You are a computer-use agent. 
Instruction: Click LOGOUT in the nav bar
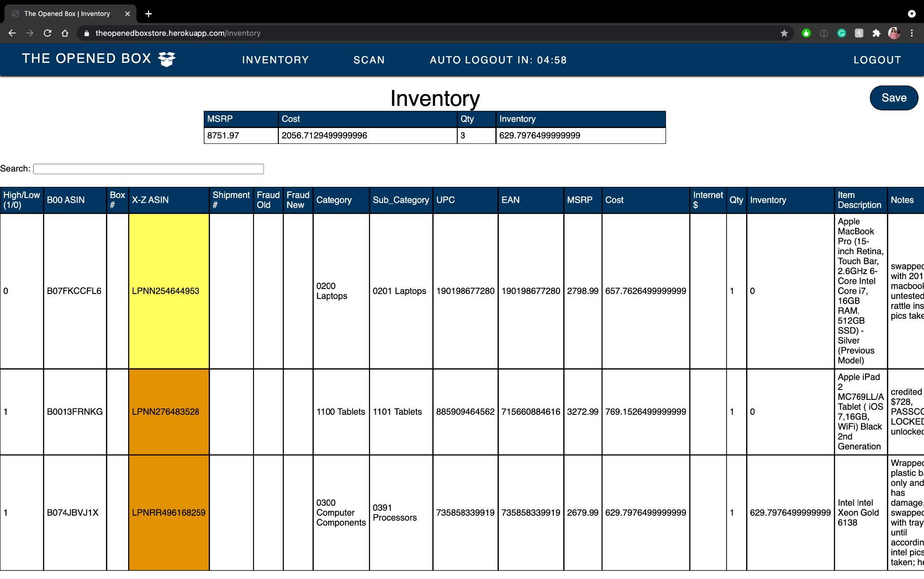pyautogui.click(x=877, y=60)
